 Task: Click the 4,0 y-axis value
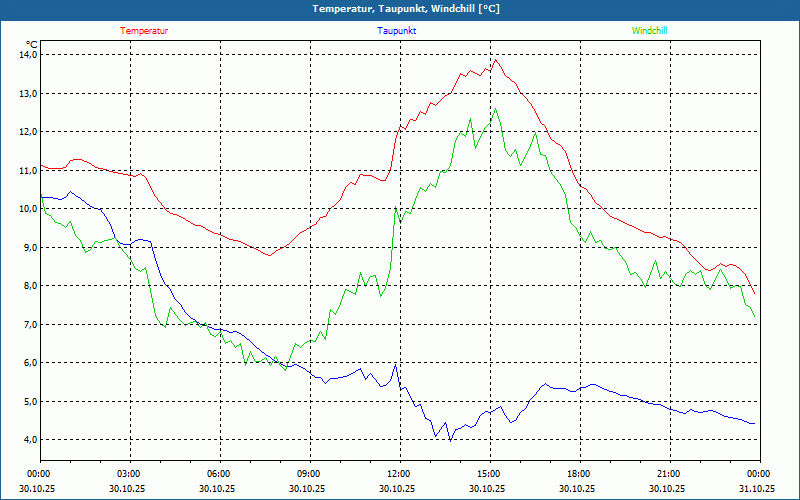pos(27,440)
